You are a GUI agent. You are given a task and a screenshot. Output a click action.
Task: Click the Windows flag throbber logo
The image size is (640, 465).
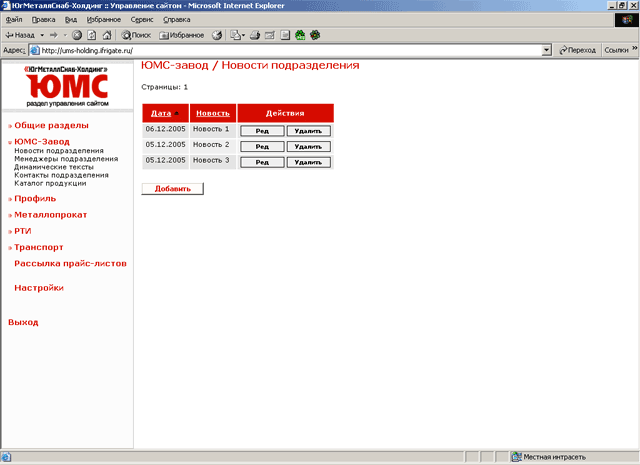(627, 20)
